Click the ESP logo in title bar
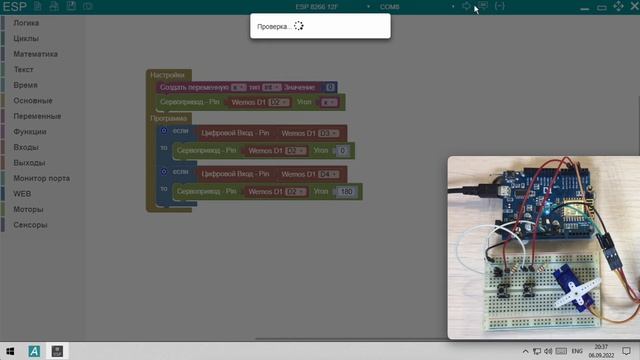This screenshot has width=640, height=360. pos(15,7)
